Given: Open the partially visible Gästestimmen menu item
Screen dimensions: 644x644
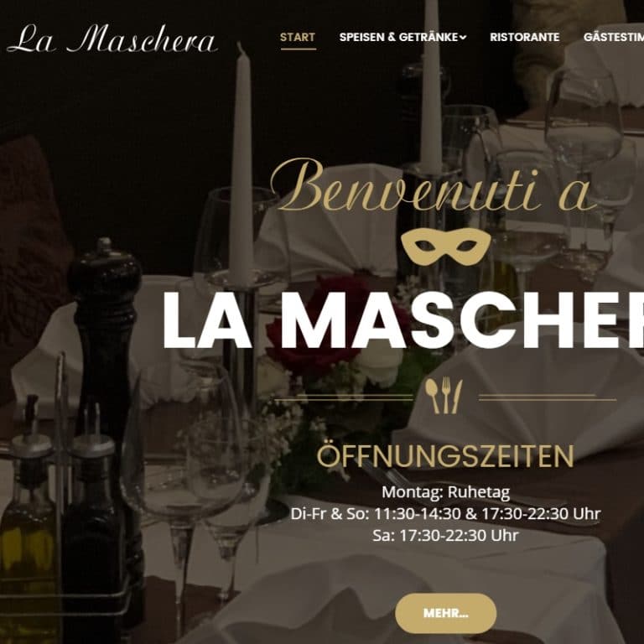Looking at the screenshot, I should (x=614, y=37).
